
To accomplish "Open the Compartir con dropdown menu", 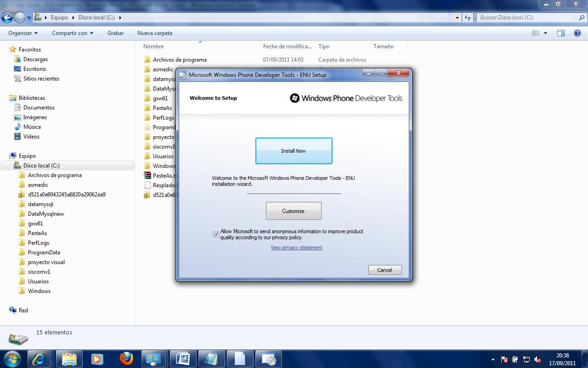I will pos(72,33).
